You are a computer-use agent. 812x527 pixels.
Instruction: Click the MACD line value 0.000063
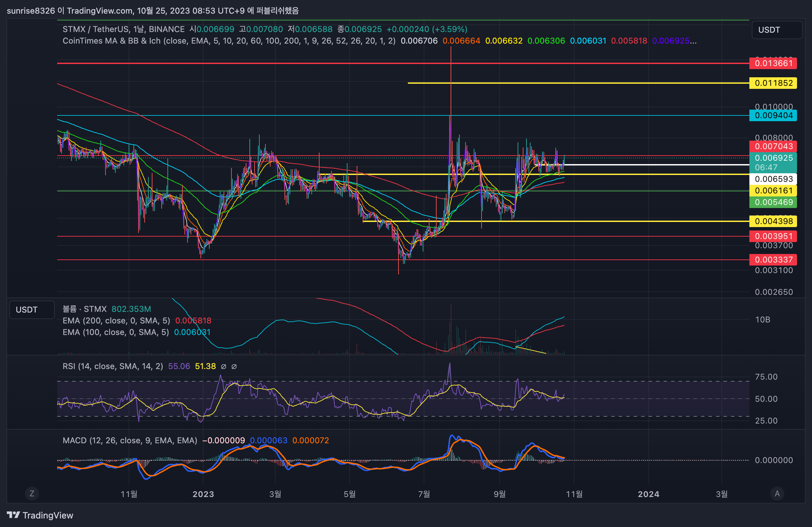pyautogui.click(x=269, y=440)
